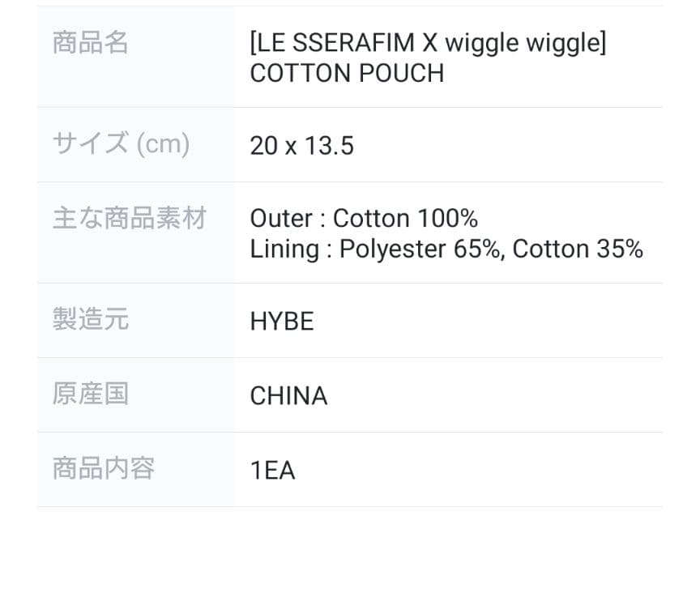Click the HYBE manufacturer value
This screenshot has height=593, width=700.
(x=281, y=322)
